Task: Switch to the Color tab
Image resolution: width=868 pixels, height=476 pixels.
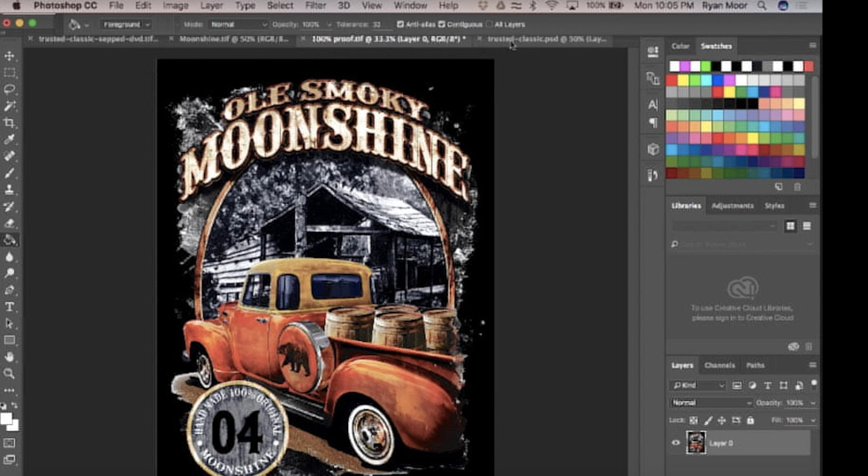Action: coord(681,46)
